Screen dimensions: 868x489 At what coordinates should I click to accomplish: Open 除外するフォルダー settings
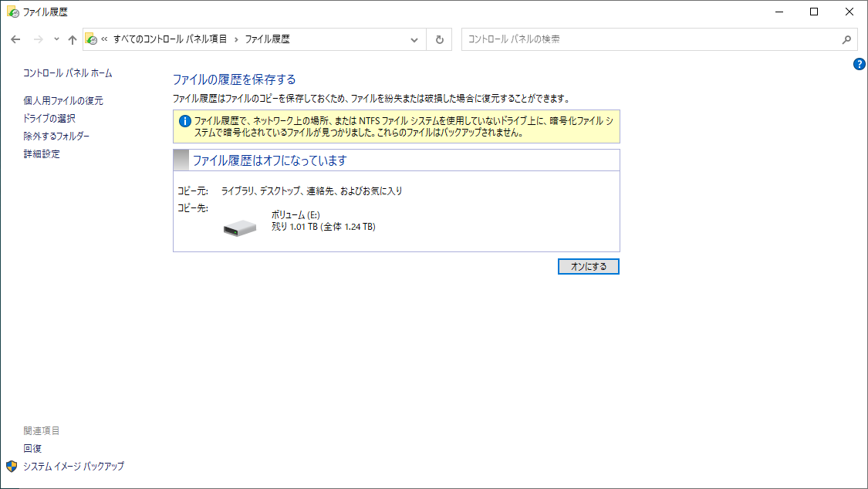(55, 136)
